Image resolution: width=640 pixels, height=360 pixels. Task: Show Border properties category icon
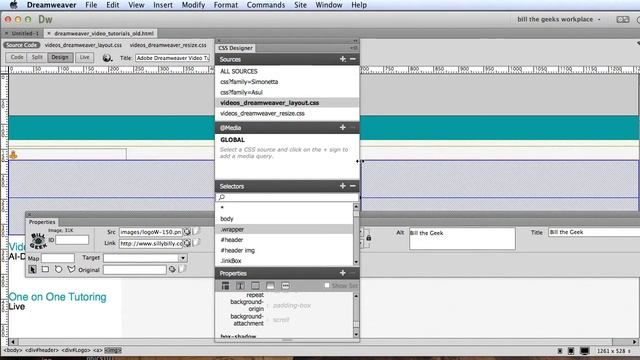256,286
